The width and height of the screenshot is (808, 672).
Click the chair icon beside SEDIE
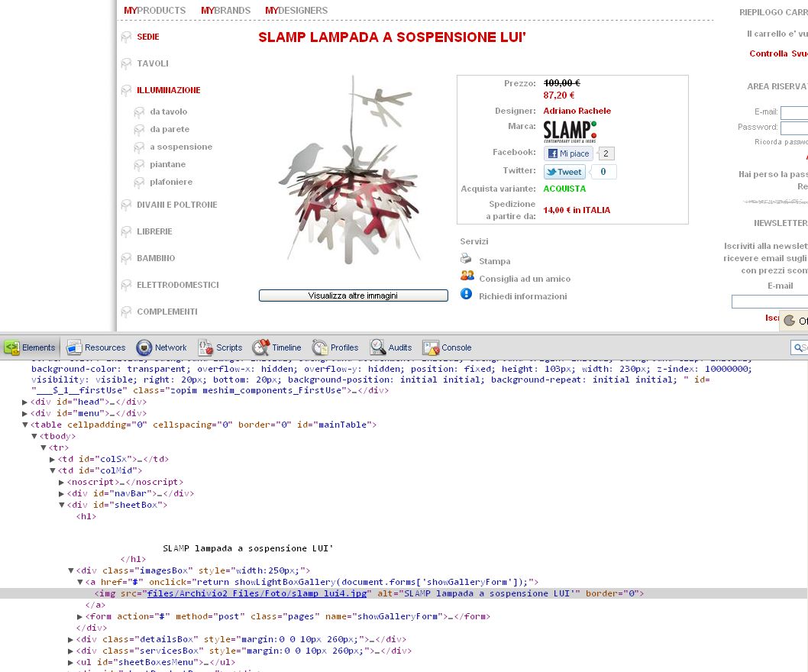[126, 37]
